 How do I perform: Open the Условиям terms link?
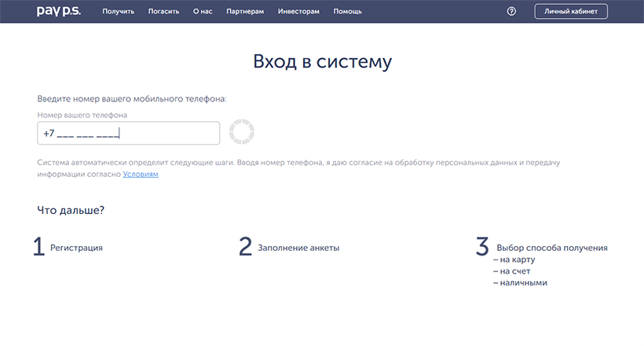pos(141,174)
